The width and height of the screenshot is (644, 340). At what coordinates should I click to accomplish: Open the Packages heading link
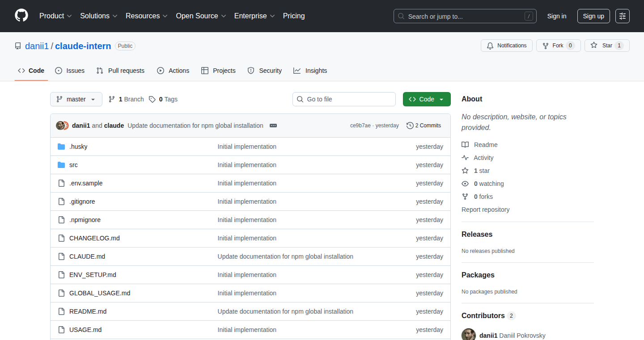coord(478,275)
